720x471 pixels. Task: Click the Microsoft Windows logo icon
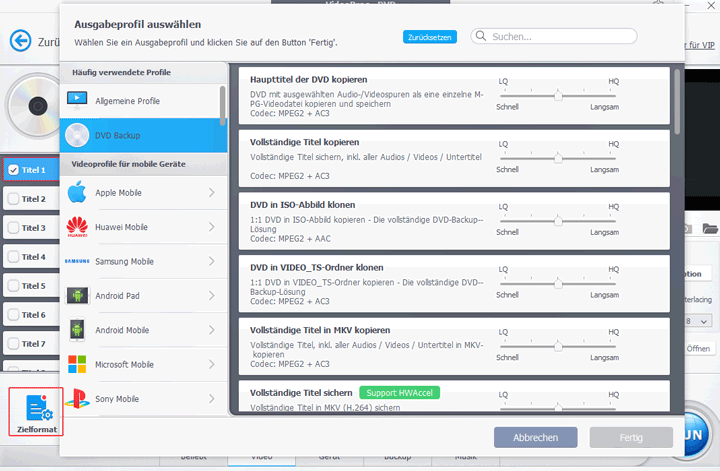tap(77, 364)
